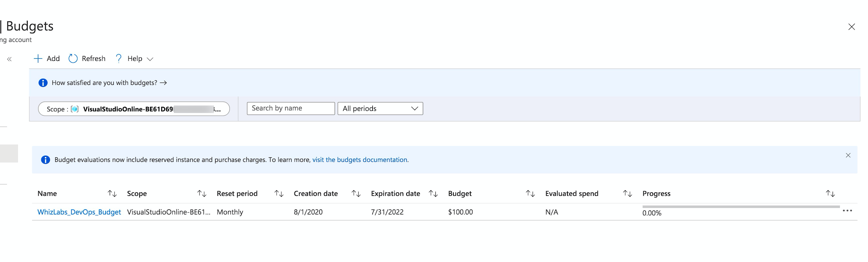The width and height of the screenshot is (868, 262).
Task: Sort by Reset period arrows
Action: click(x=279, y=193)
